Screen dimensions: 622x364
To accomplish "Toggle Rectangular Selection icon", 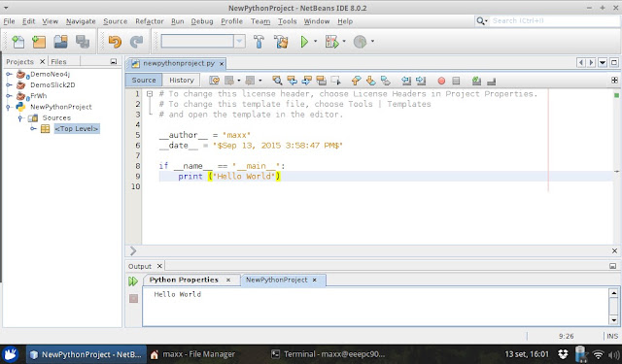I will pyautogui.click(x=335, y=81).
